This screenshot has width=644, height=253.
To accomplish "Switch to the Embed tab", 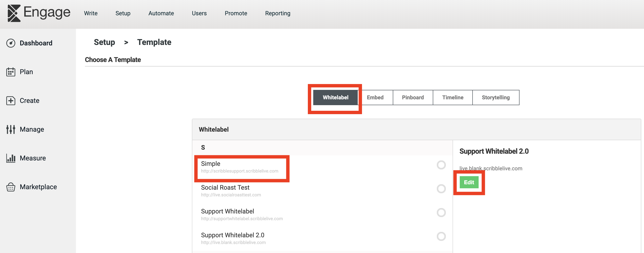I will tap(375, 98).
